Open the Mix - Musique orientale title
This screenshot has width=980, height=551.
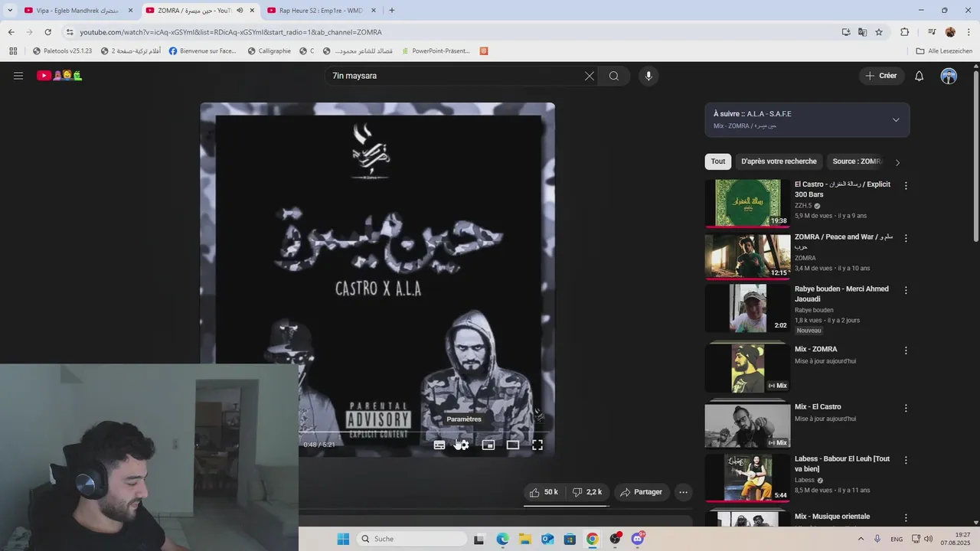(832, 517)
